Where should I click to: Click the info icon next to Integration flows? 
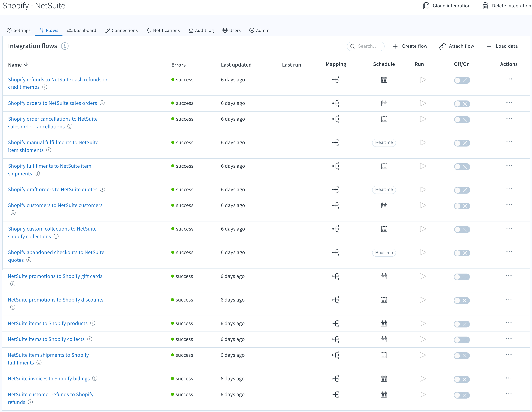[x=64, y=46]
